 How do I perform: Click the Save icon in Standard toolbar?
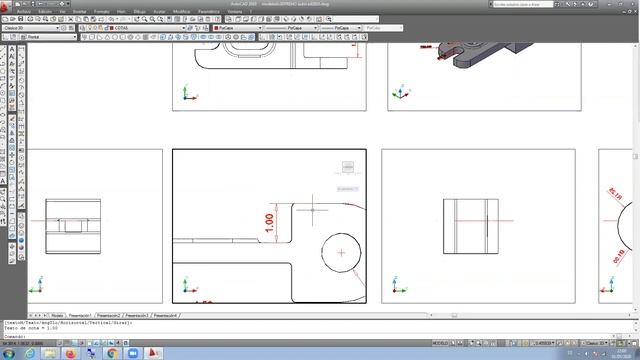click(x=21, y=19)
